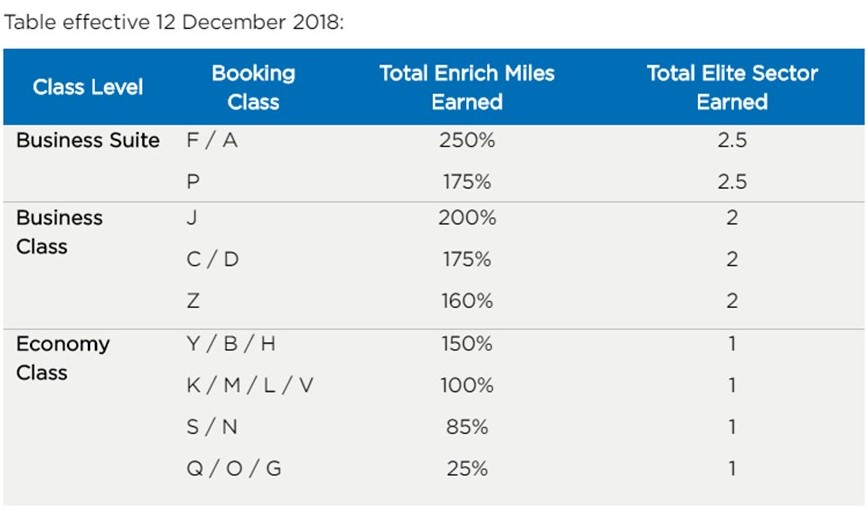The width and height of the screenshot is (866, 506).
Task: Select the 160% value for class Z
Action: (467, 301)
